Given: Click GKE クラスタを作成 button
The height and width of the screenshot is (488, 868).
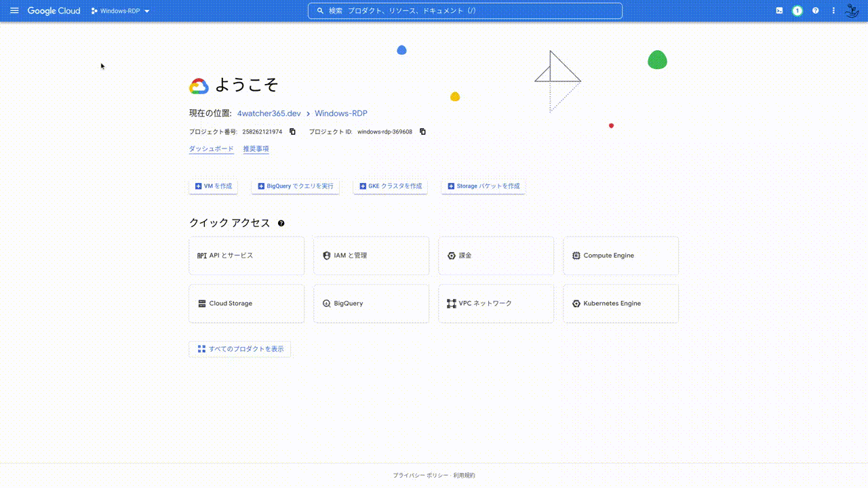Looking at the screenshot, I should [391, 186].
